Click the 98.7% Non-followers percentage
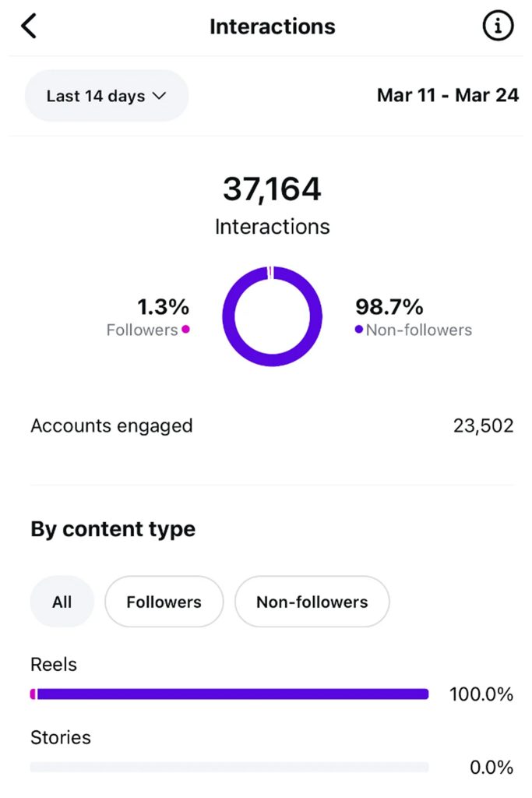 coord(388,306)
